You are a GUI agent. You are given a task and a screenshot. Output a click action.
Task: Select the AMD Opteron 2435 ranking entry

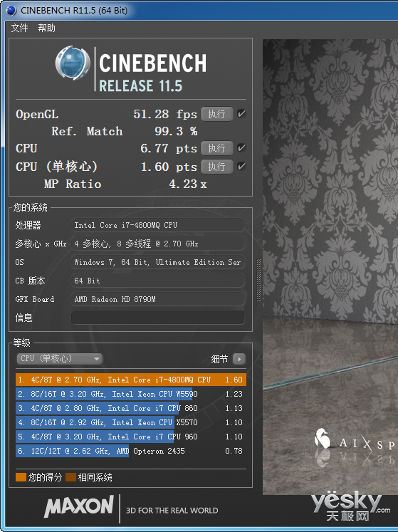coord(130,451)
